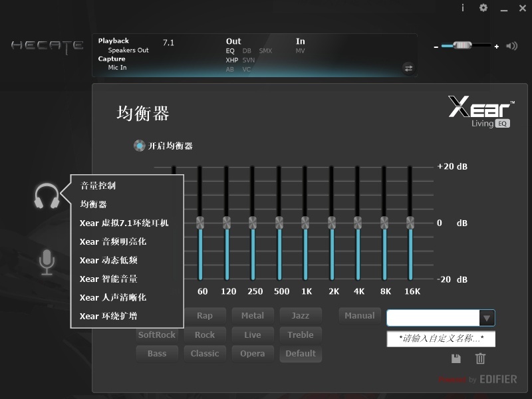
Task: Toggle EQ indicator in Out panel
Action: pyautogui.click(x=230, y=51)
